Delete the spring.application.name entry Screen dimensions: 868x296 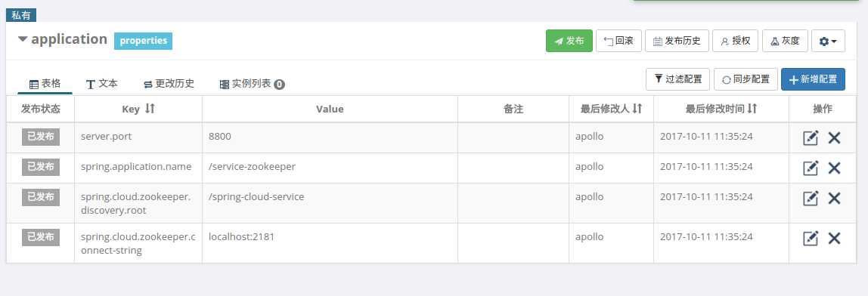[x=834, y=168]
